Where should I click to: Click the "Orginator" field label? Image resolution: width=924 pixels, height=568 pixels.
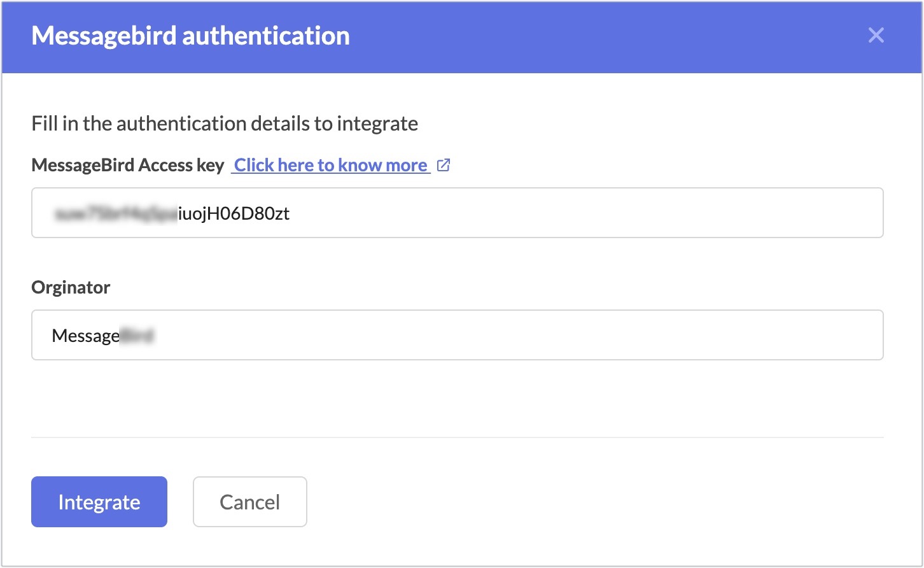click(71, 288)
